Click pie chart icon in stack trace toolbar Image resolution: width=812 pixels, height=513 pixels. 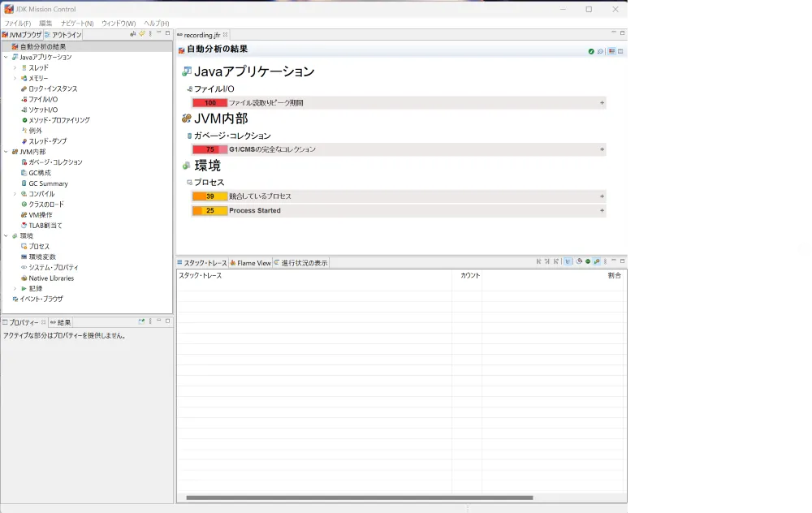[x=579, y=261]
